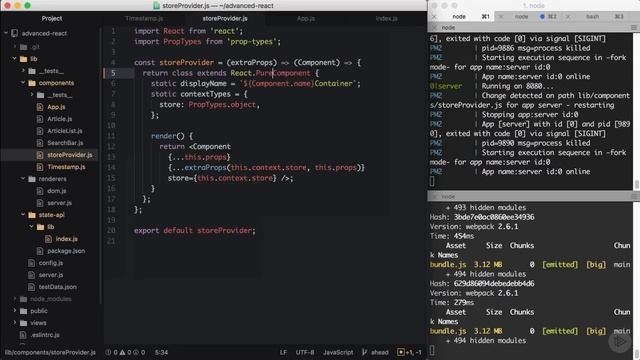
Task: Expand the public folder
Action: tap(15, 311)
